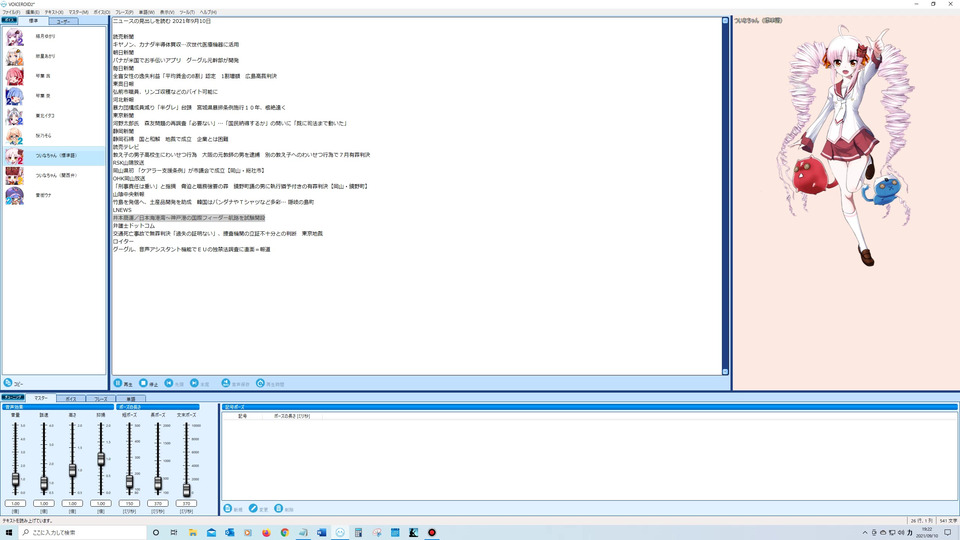Click the 変更 (edit) pause symbol icon

click(253, 509)
